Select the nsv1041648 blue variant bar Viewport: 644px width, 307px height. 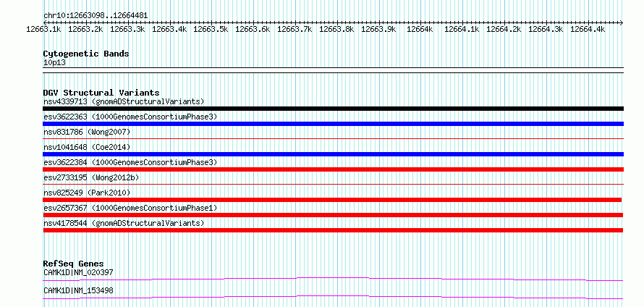click(x=333, y=154)
